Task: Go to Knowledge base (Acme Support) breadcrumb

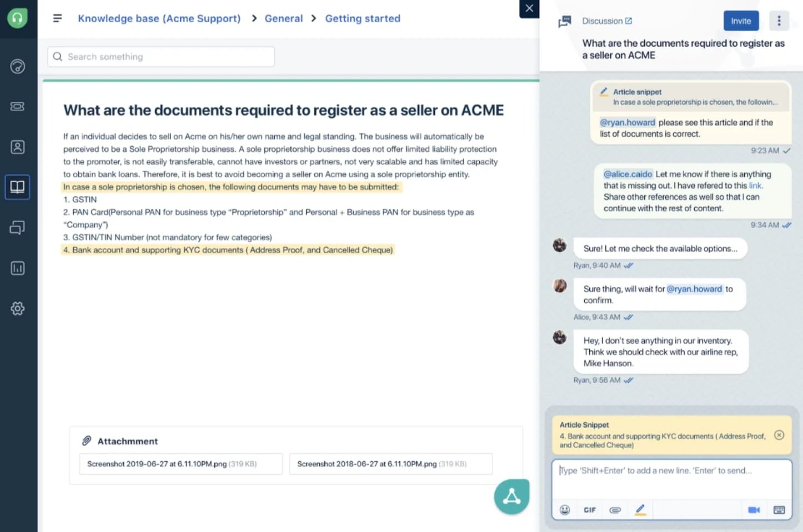Action: pos(159,18)
